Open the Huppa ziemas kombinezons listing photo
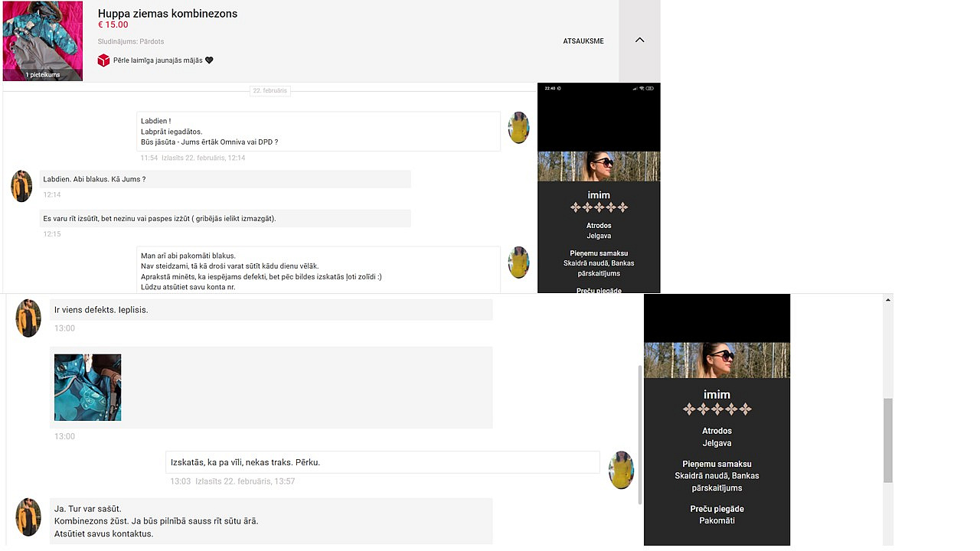Image resolution: width=980 pixels, height=551 pixels. point(43,38)
